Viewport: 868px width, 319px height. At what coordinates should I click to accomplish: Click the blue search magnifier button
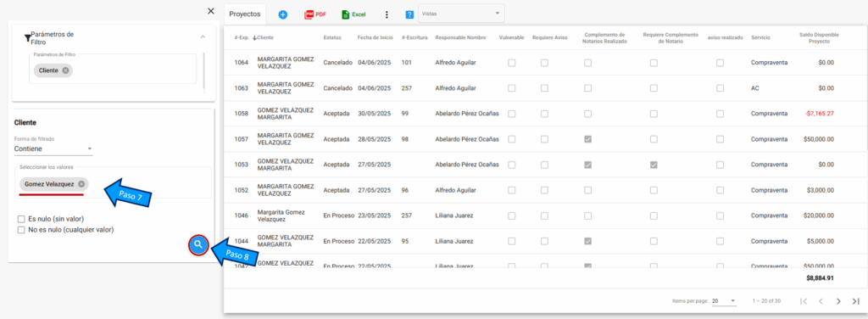(198, 245)
